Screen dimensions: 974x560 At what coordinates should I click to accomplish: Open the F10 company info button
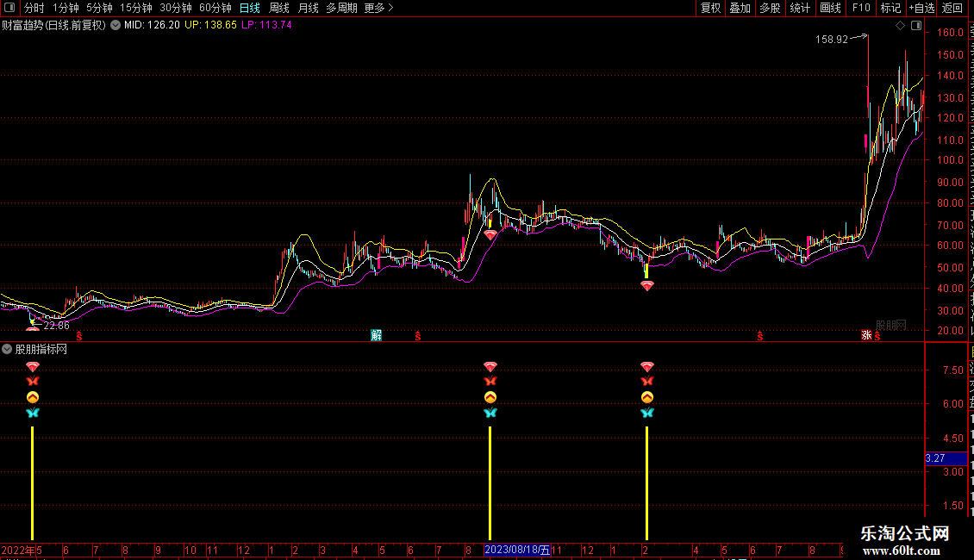[x=861, y=8]
